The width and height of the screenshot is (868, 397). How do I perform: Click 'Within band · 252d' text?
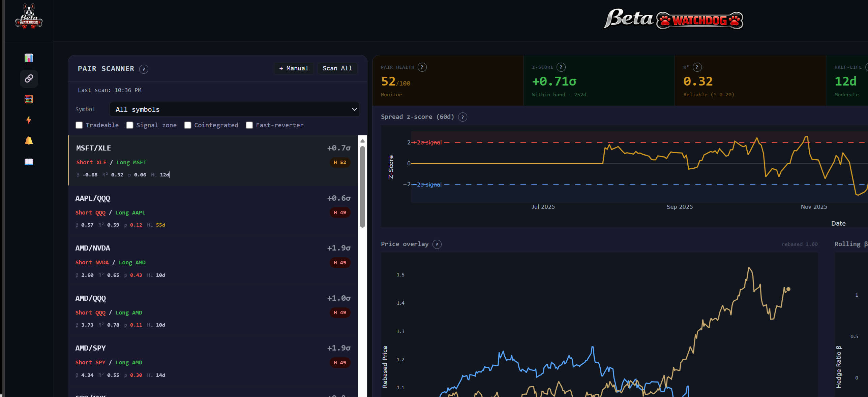pos(559,95)
